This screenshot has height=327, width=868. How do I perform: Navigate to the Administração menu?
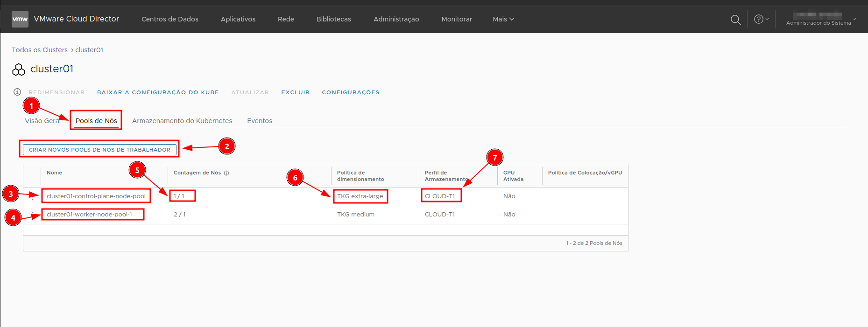pyautogui.click(x=396, y=19)
